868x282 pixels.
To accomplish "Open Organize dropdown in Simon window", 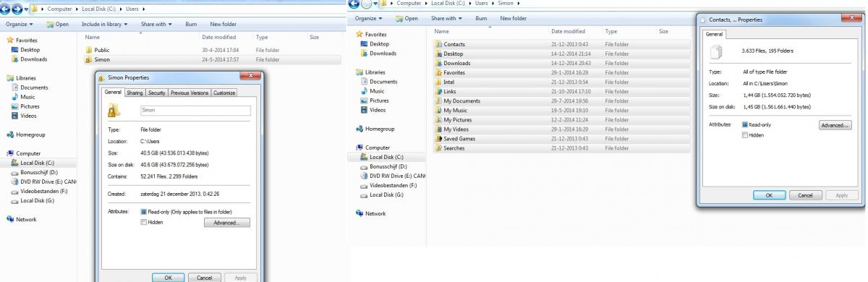I will tap(368, 18).
